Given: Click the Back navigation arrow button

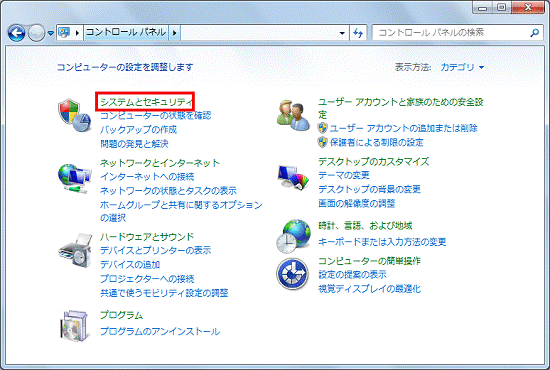Looking at the screenshot, I should click(16, 33).
